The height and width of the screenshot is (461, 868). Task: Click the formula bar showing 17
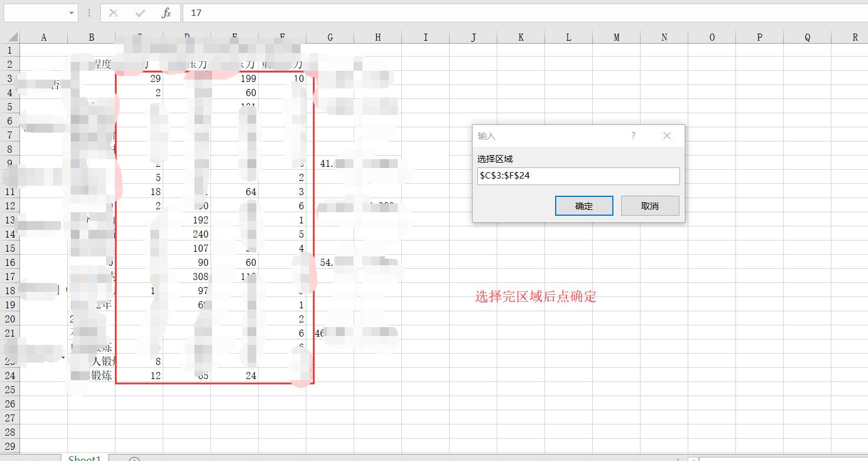coord(524,12)
